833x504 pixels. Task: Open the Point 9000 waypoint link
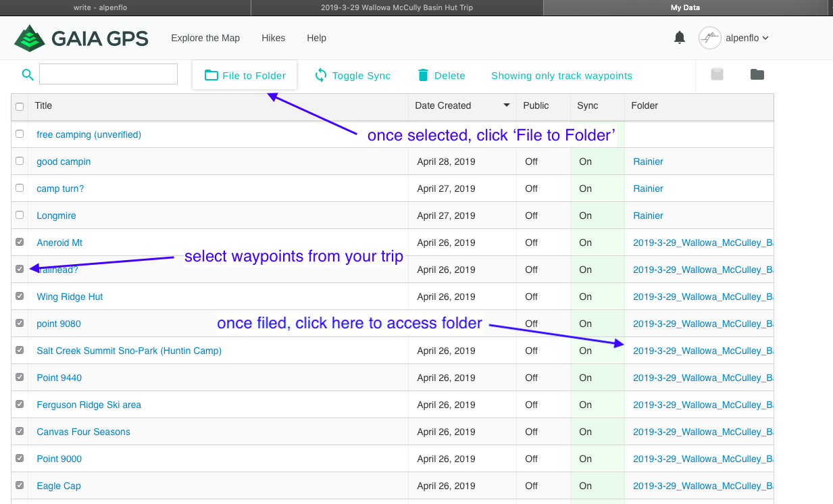click(59, 459)
